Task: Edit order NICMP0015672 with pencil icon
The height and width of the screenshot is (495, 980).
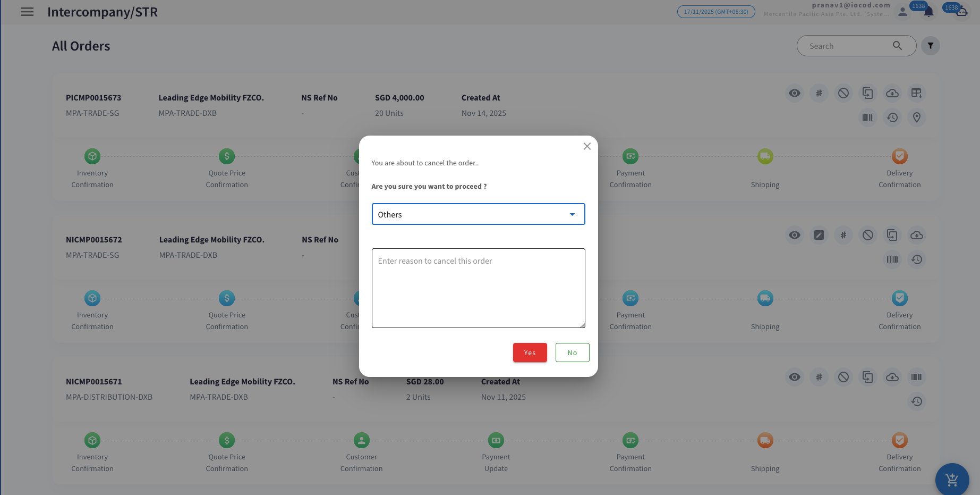Action: [819, 235]
